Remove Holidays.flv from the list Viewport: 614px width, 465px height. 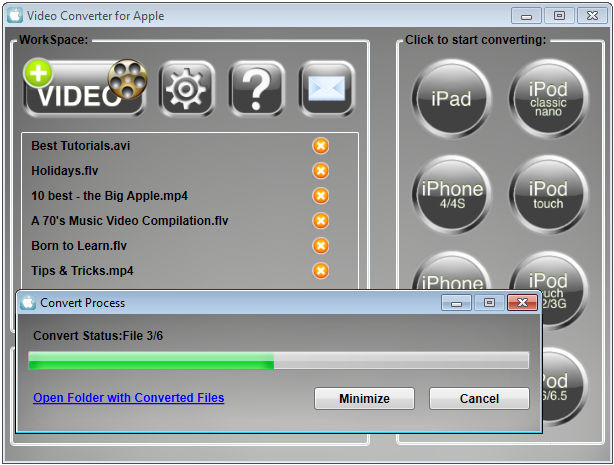click(x=321, y=171)
